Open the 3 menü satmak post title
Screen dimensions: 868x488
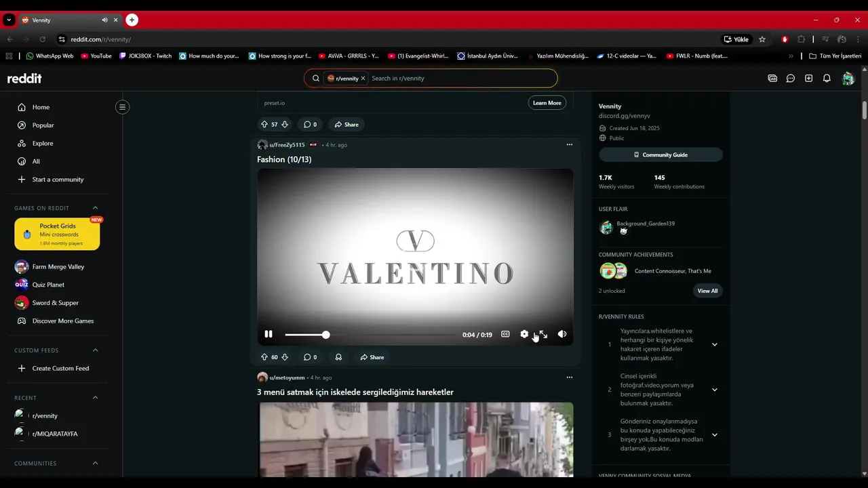coord(355,392)
